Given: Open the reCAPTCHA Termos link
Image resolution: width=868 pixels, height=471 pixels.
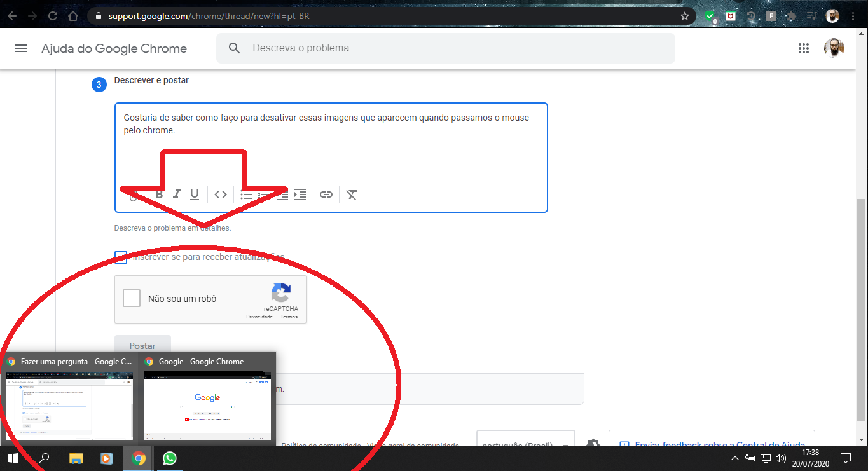Looking at the screenshot, I should [289, 317].
